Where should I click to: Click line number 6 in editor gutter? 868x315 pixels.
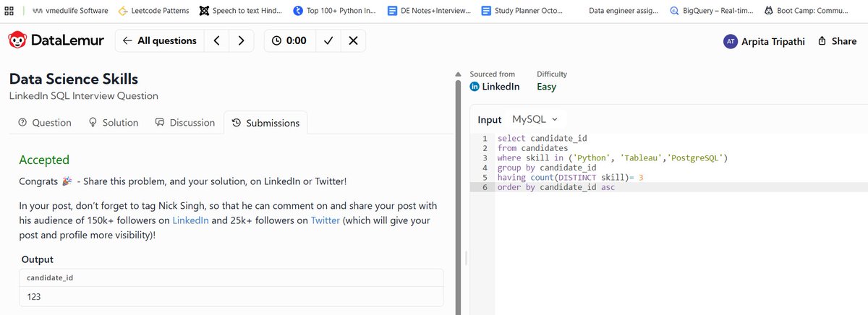click(485, 187)
